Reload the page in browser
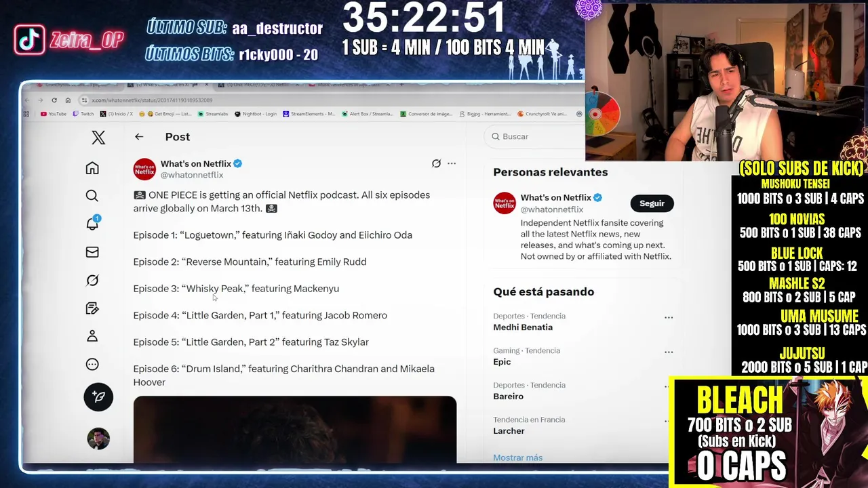The height and width of the screenshot is (488, 868). (x=54, y=100)
